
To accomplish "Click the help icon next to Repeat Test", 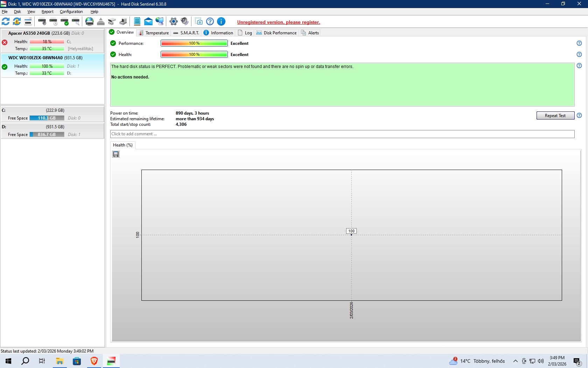I will click(x=579, y=115).
